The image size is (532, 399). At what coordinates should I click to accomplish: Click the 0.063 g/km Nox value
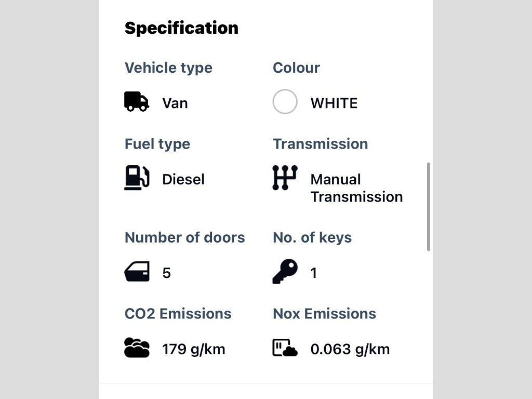coord(350,349)
